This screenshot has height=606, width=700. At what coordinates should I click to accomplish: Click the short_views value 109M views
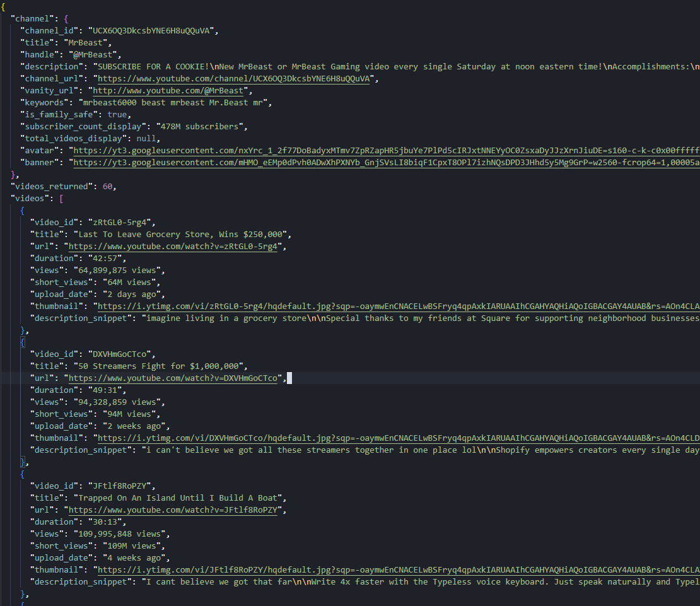[x=132, y=545]
